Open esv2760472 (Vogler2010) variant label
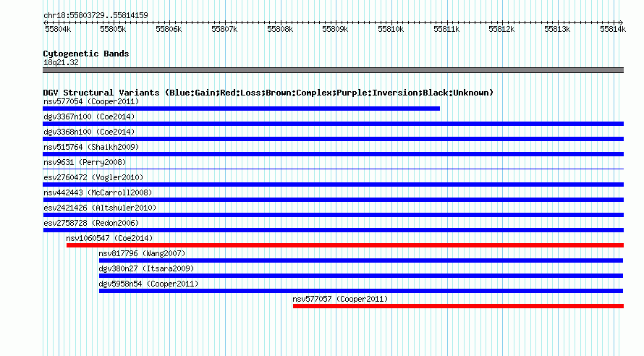644x356 pixels. (93, 177)
